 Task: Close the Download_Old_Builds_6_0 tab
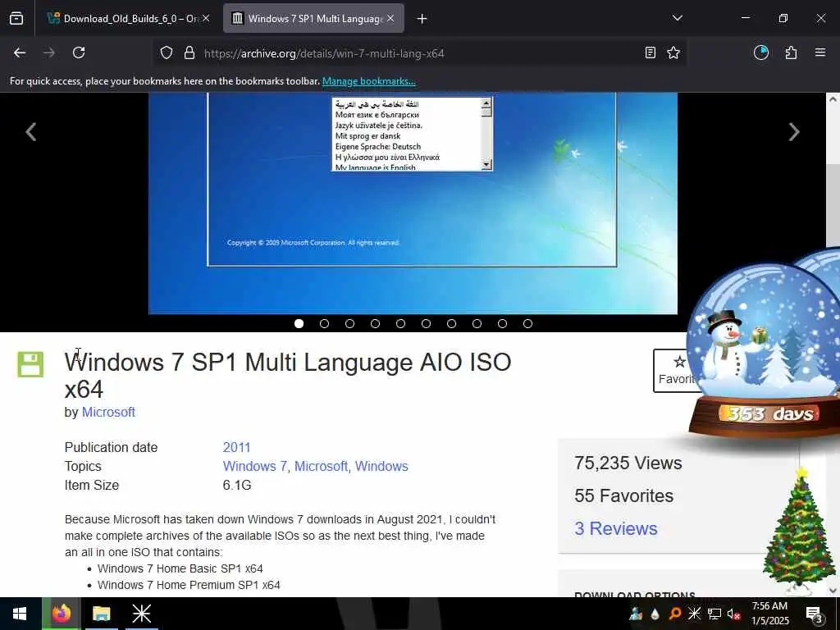click(206, 18)
